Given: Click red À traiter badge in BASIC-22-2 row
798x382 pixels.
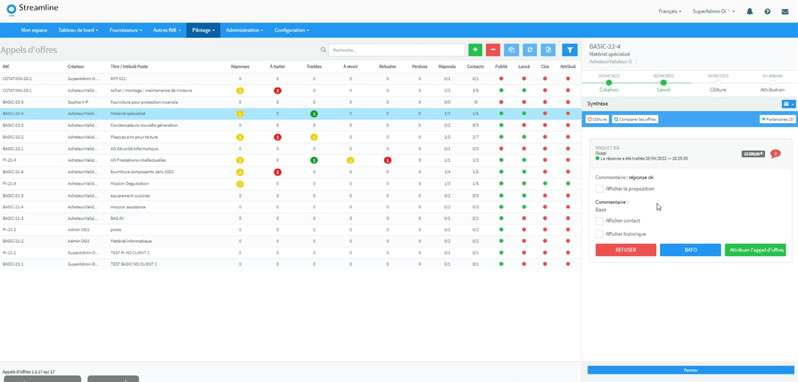Looking at the screenshot, I should 277,137.
